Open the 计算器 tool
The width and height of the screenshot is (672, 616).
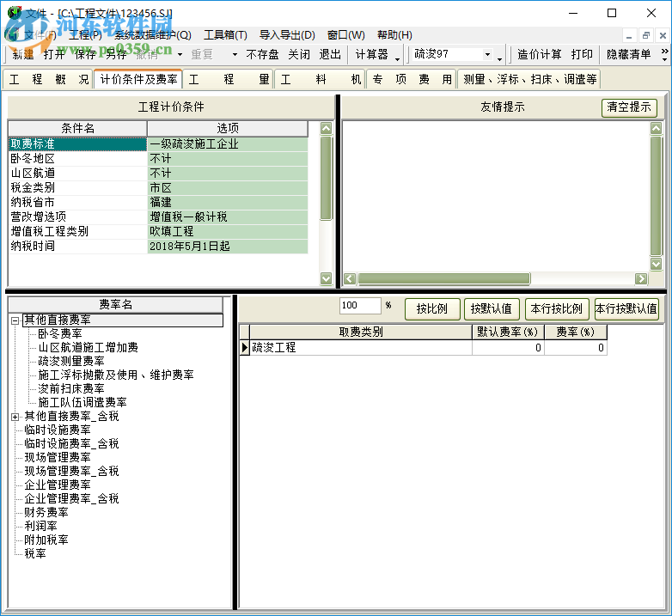(371, 54)
